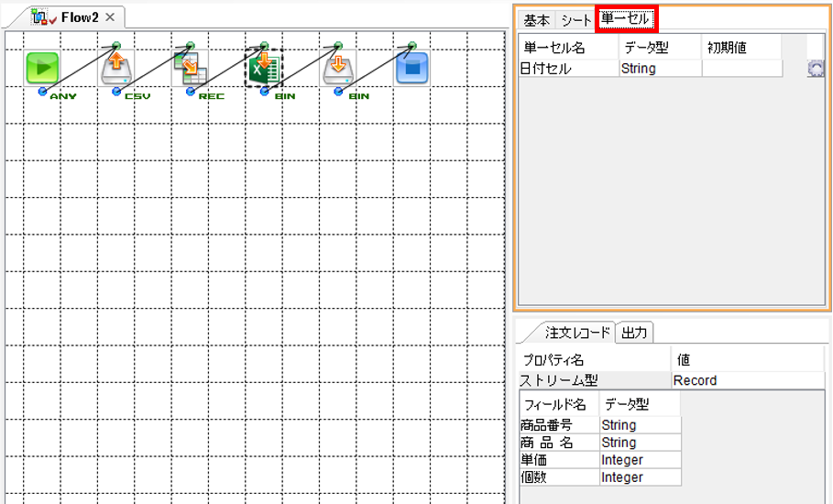Click the String type of 日付セル
This screenshot has height=504, width=833.
[661, 69]
